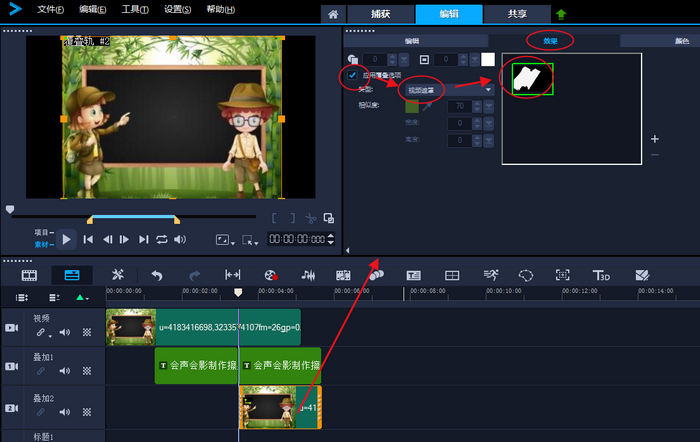
Task: Open the 文件(F) menu
Action: 50,9
